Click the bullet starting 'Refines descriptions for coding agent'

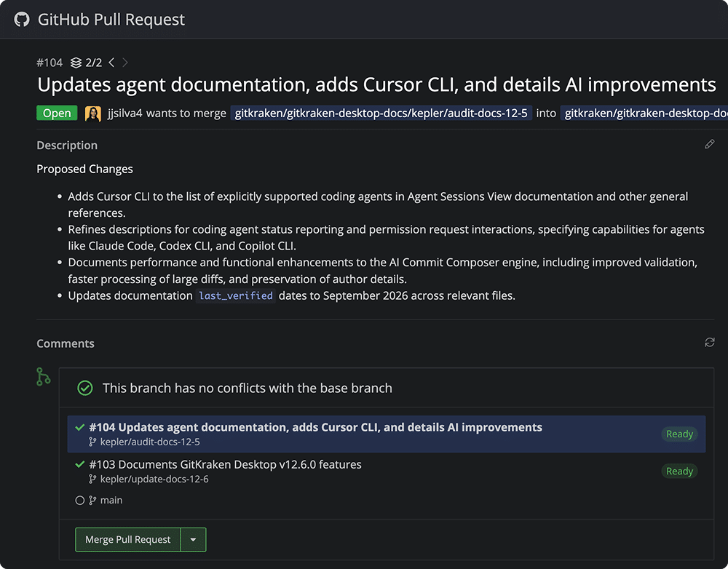(386, 238)
